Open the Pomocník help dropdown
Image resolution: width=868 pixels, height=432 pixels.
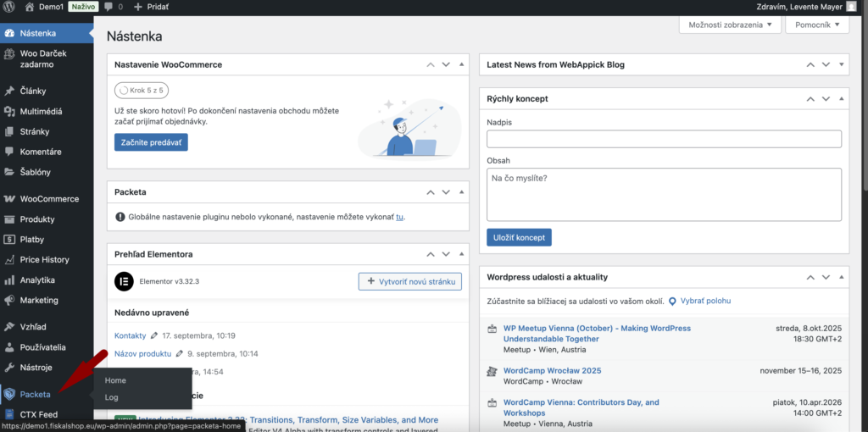coord(816,25)
